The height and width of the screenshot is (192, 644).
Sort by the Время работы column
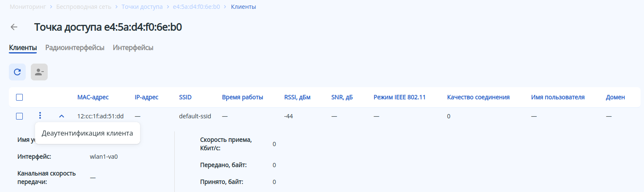point(242,97)
